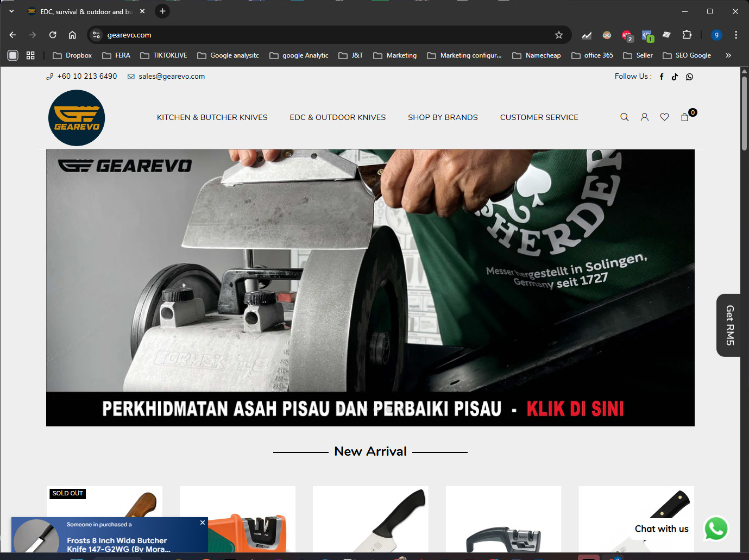749x560 pixels.
Task: Click the line chart extension icon
Action: (587, 35)
